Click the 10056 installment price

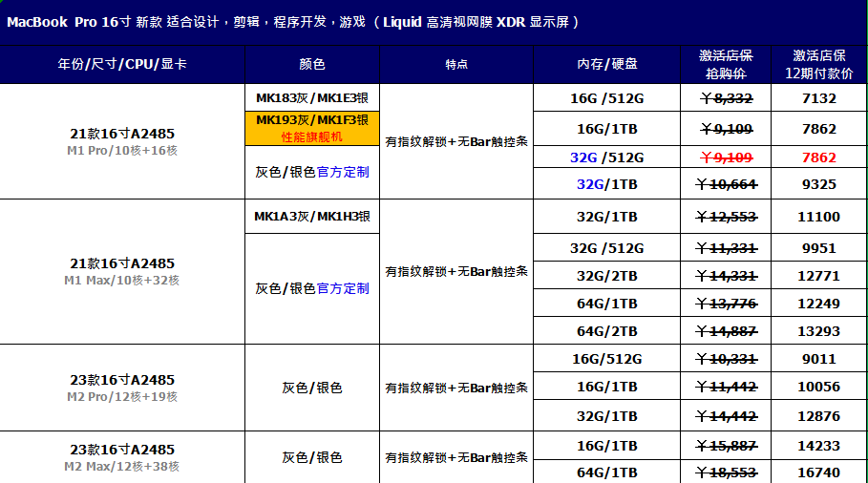[x=819, y=387]
